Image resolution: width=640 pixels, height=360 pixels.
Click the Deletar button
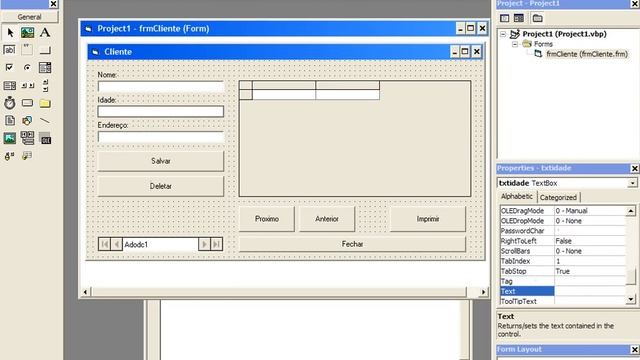click(x=161, y=186)
